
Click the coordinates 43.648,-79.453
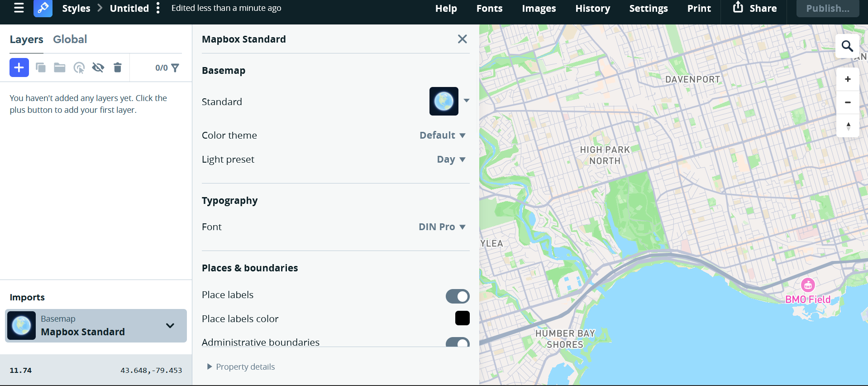[151, 370]
